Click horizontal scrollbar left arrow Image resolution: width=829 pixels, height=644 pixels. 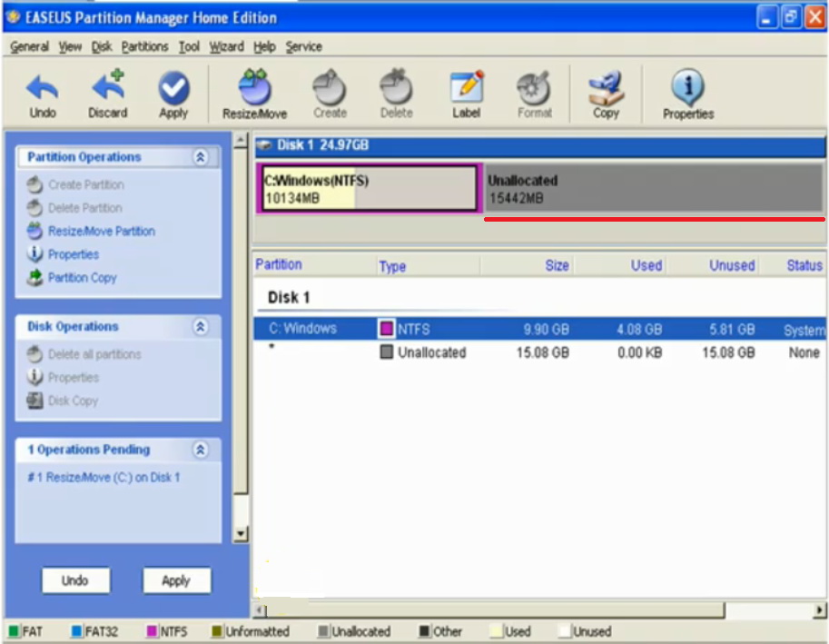pyautogui.click(x=259, y=610)
